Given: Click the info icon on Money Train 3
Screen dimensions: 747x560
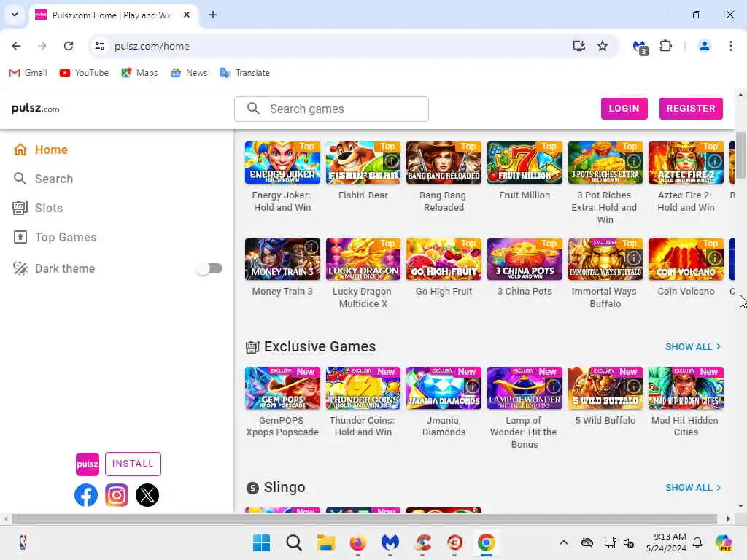Looking at the screenshot, I should coord(311,248).
